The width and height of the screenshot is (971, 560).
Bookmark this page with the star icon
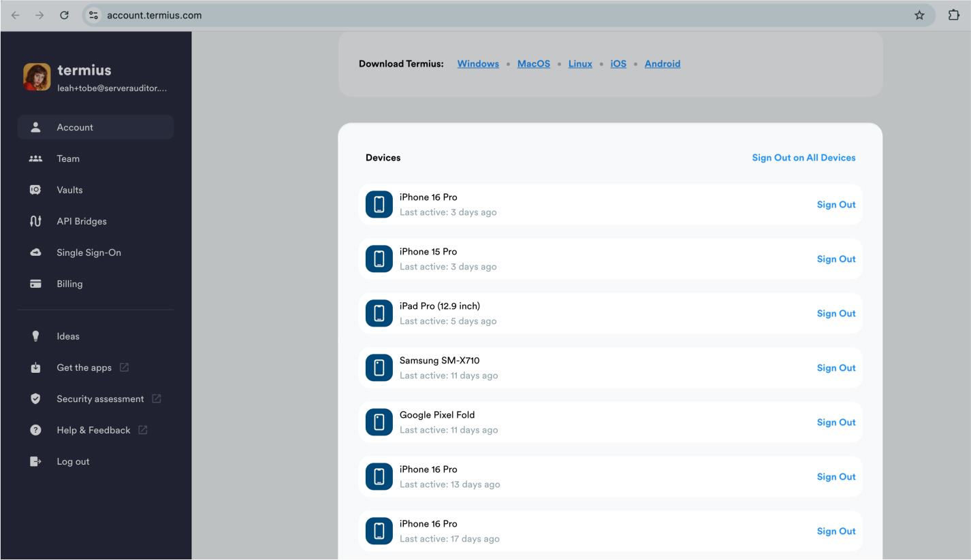tap(919, 15)
